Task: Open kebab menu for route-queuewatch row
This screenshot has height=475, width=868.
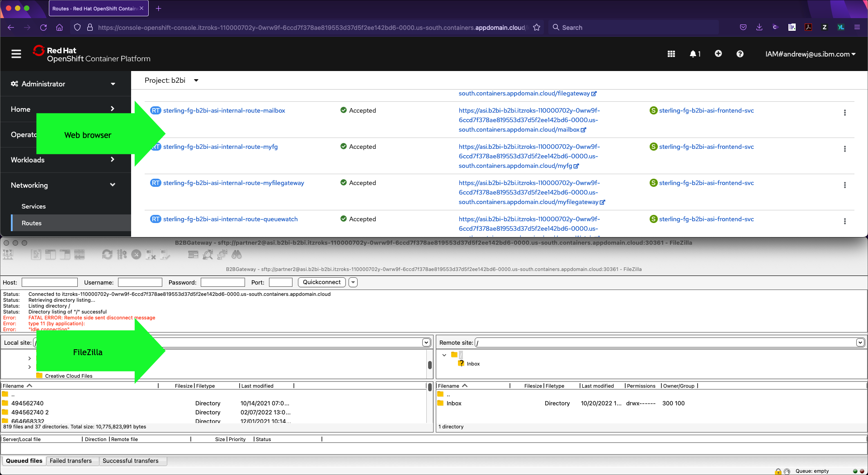Action: [844, 221]
